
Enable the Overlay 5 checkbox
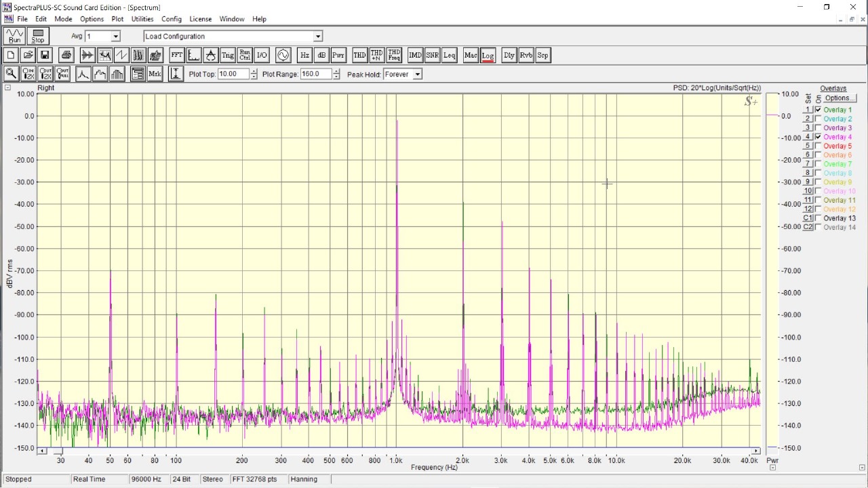tap(818, 146)
